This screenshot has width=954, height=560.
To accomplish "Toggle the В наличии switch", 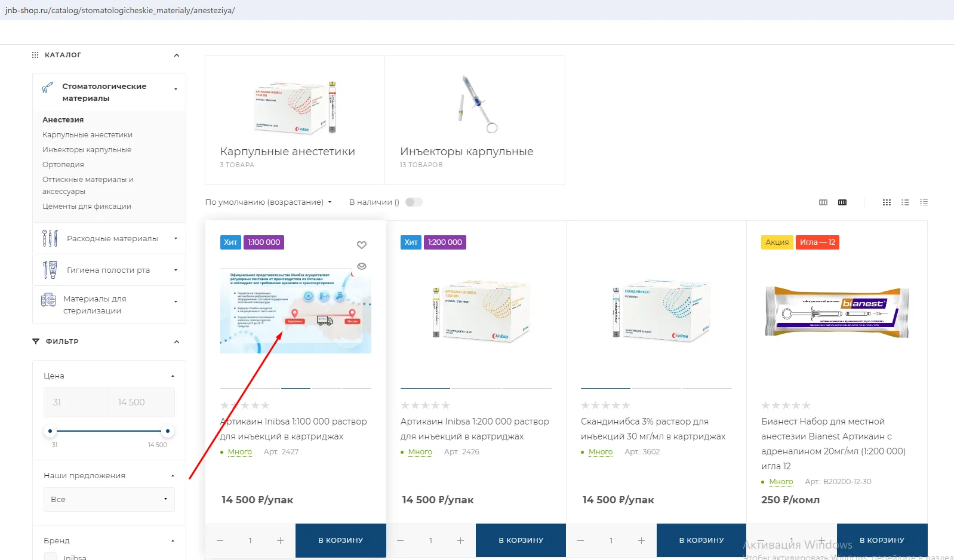I will [x=414, y=202].
